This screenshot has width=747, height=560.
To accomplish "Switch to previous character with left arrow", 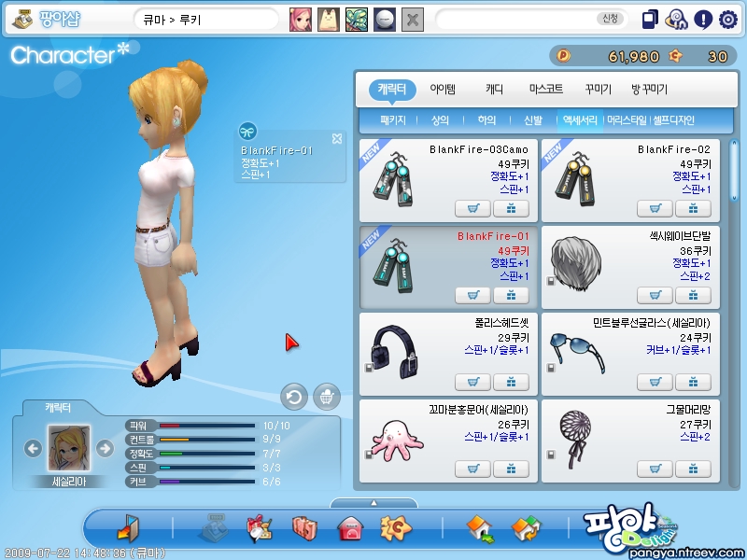I will click(33, 448).
